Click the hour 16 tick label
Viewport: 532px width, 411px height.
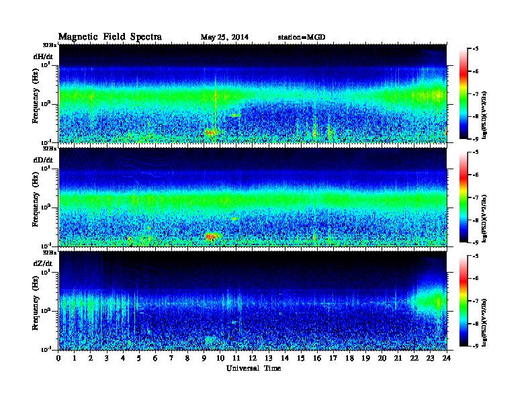(x=317, y=358)
